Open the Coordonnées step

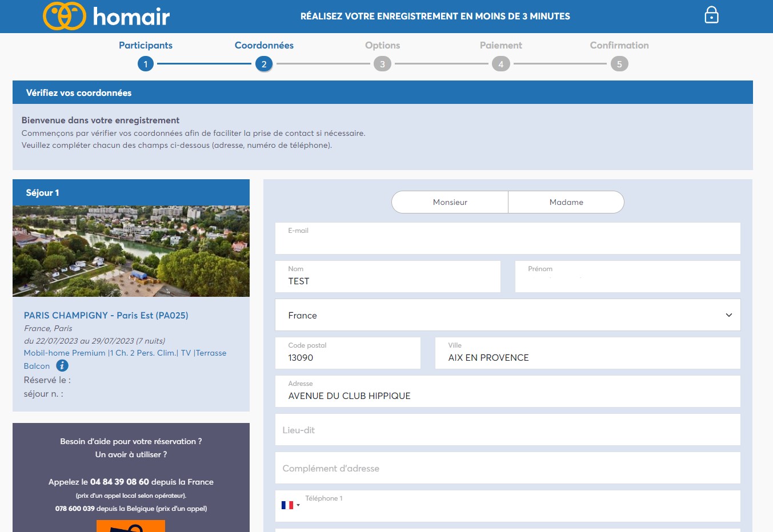coord(264,45)
